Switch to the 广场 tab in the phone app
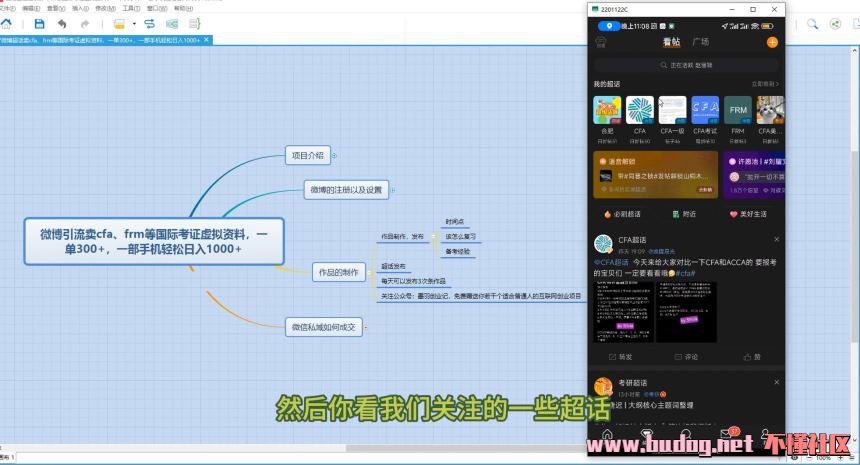This screenshot has height=465, width=860. [x=700, y=42]
